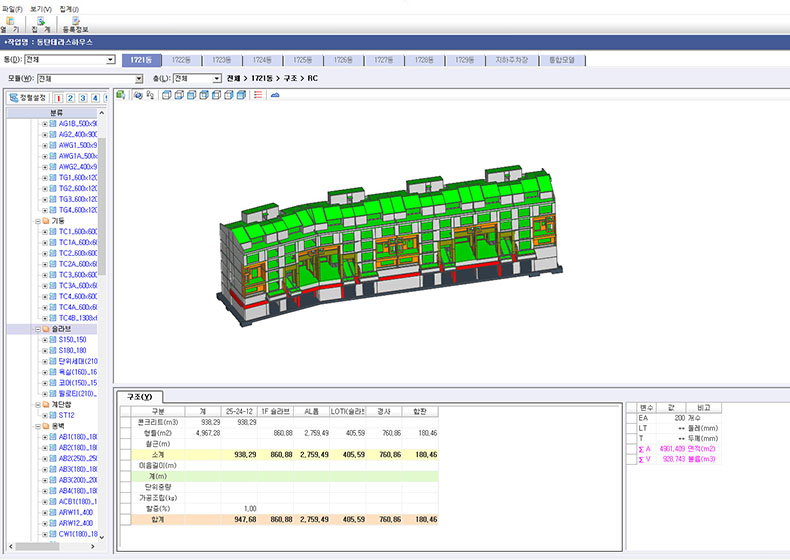Expand the TC1_600x600 tree node
Viewport: 790px width, 560px height.
click(45, 232)
